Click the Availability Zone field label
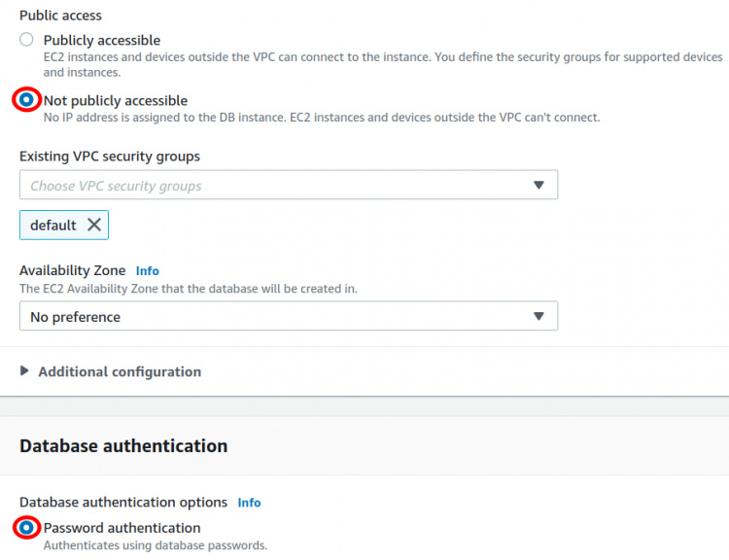Screen dimensions: 729x560 tap(72, 270)
